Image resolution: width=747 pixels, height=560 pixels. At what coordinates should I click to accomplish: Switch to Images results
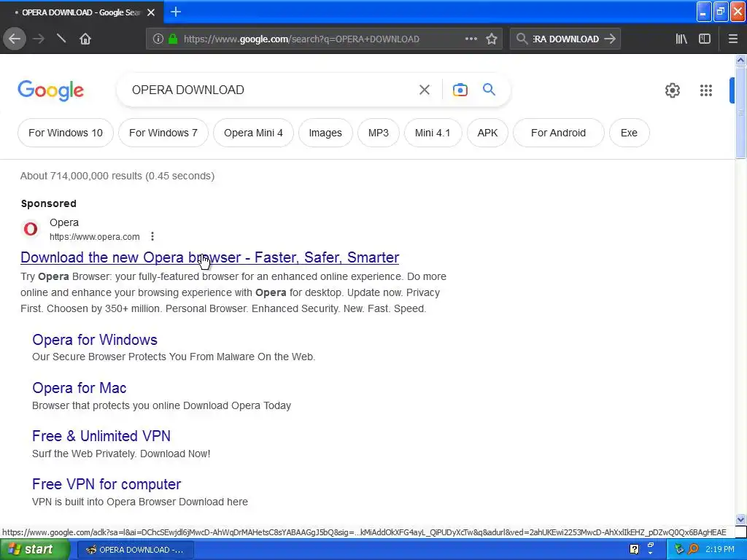pos(325,133)
